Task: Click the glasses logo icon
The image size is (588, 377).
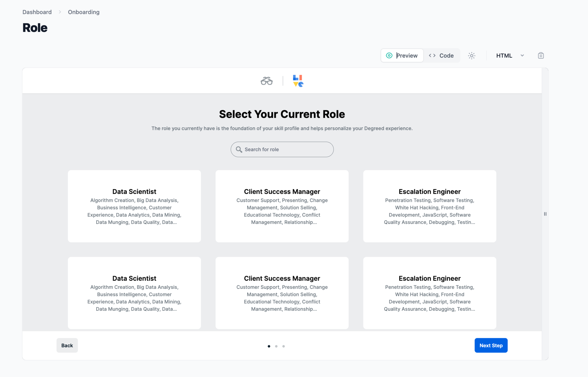Action: coord(266,81)
